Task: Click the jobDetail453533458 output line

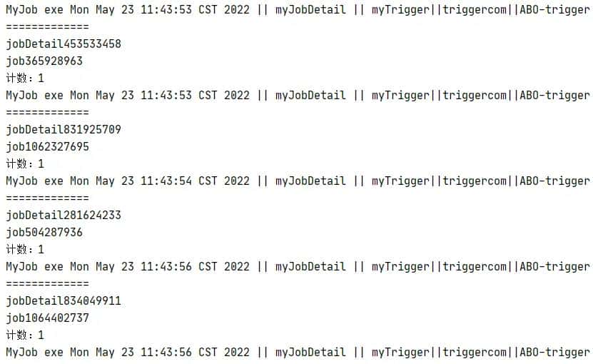Action: click(64, 44)
